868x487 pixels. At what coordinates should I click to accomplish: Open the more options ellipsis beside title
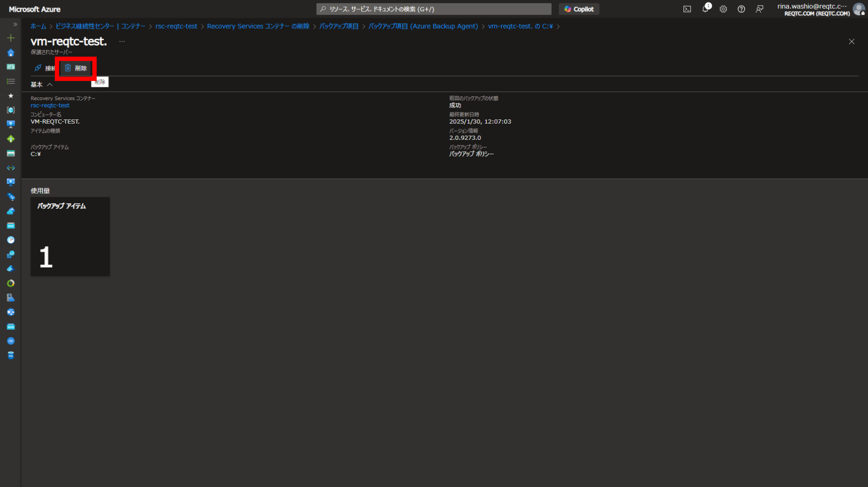tap(122, 42)
